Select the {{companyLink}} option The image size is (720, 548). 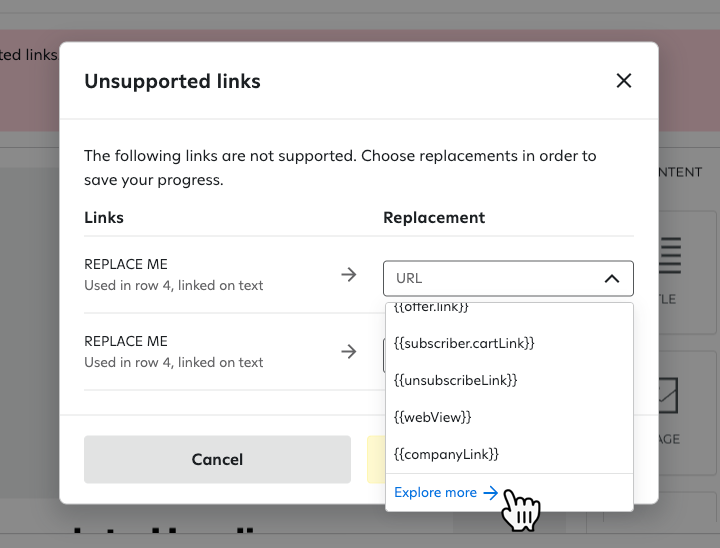pyautogui.click(x=447, y=454)
